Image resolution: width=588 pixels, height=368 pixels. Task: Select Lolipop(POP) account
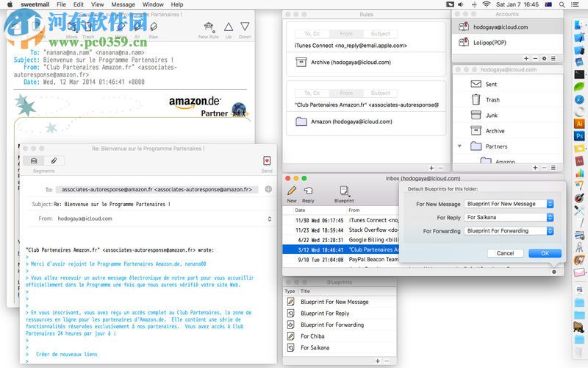click(508, 43)
